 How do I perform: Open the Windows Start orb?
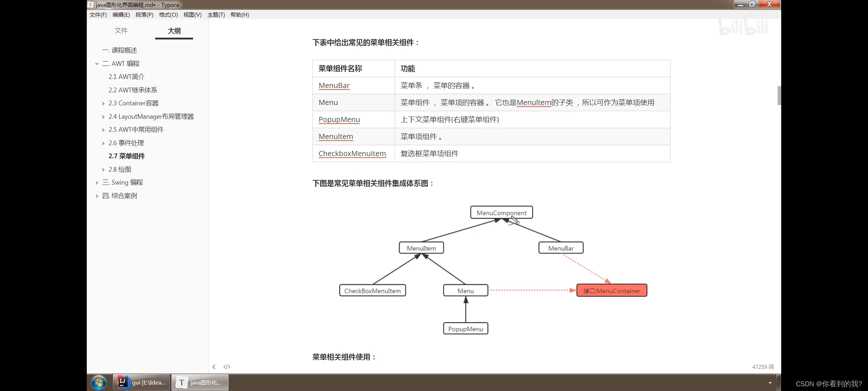(98, 382)
